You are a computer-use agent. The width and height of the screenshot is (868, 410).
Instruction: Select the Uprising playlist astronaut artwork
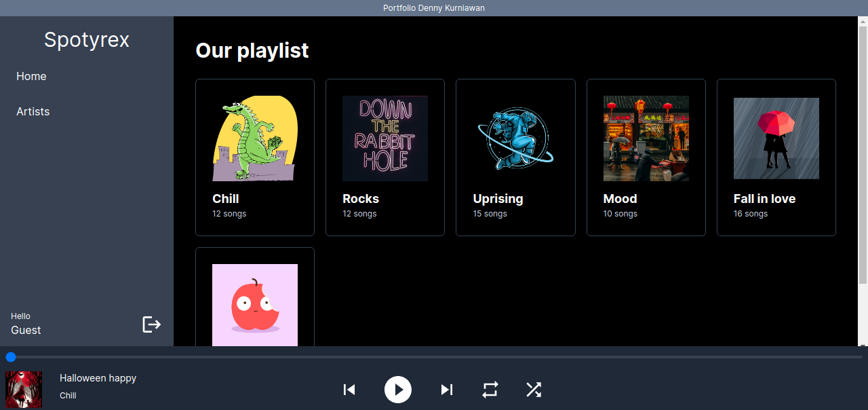pos(515,138)
